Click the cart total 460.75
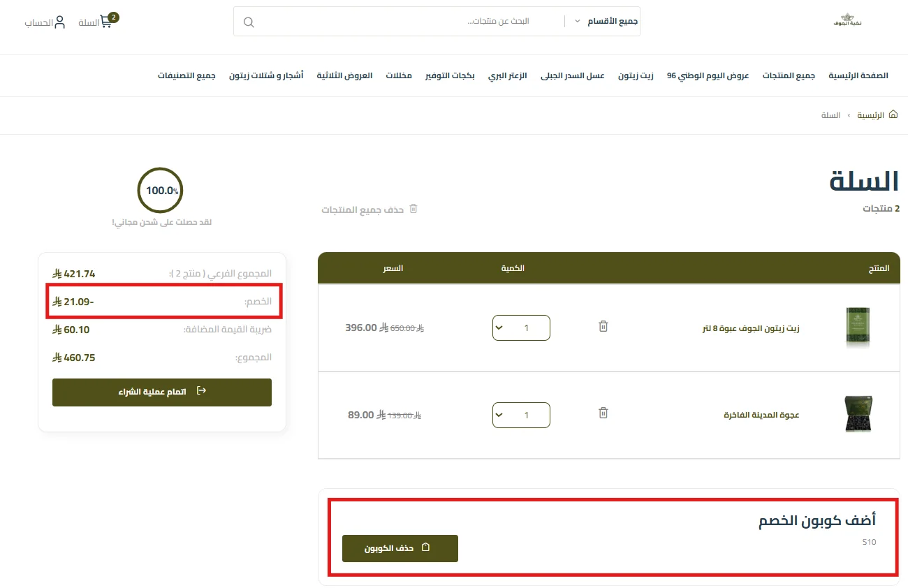The height and width of the screenshot is (588, 908). tap(74, 358)
